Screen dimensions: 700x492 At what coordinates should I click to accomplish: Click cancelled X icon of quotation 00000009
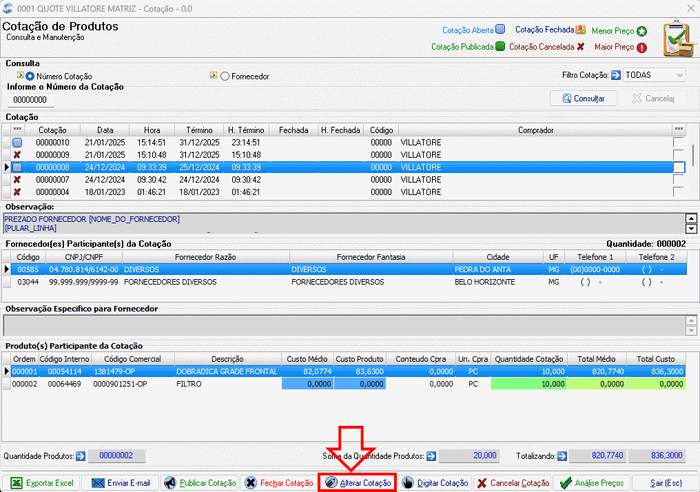(17, 155)
